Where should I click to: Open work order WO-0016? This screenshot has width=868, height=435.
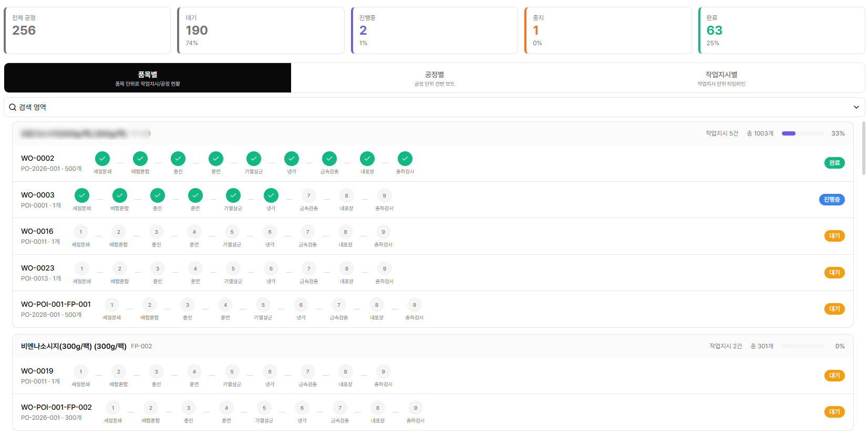(x=37, y=231)
